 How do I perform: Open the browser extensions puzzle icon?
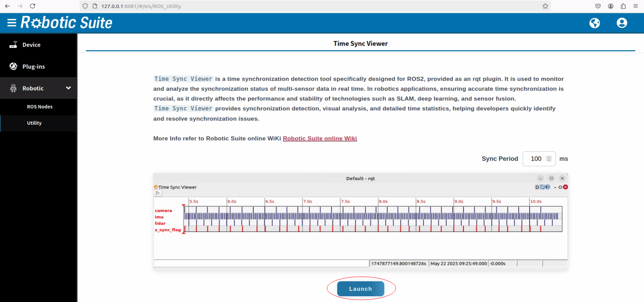click(x=623, y=6)
